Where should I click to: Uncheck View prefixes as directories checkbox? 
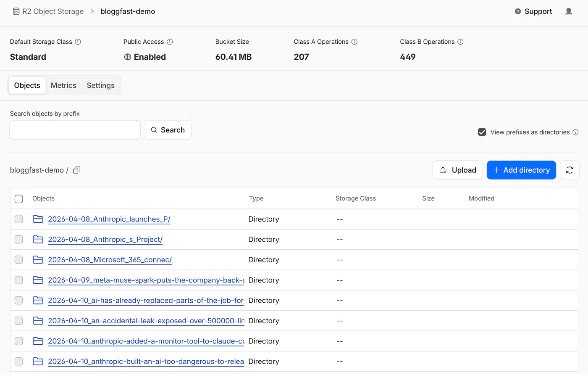(482, 132)
